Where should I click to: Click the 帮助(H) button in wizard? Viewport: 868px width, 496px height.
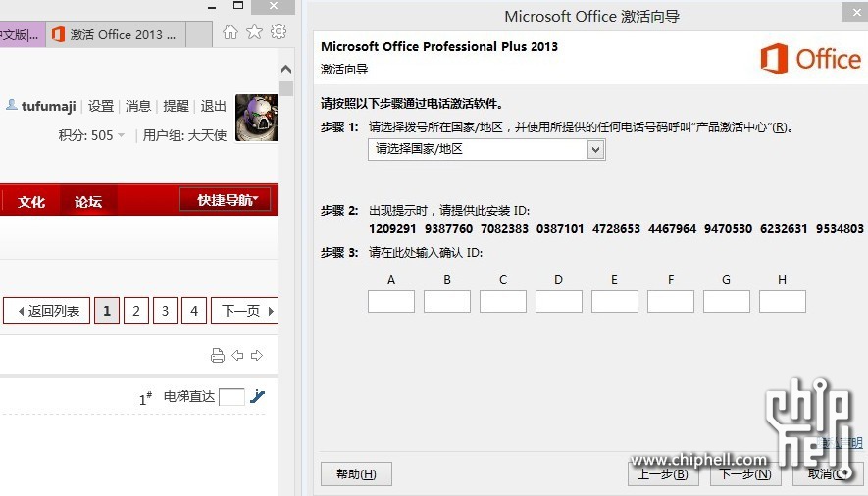[356, 473]
